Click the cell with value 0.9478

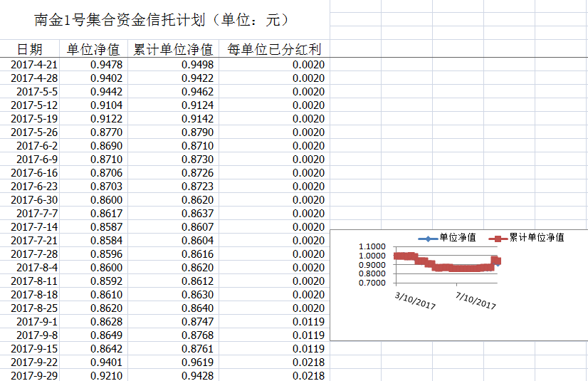(106, 65)
